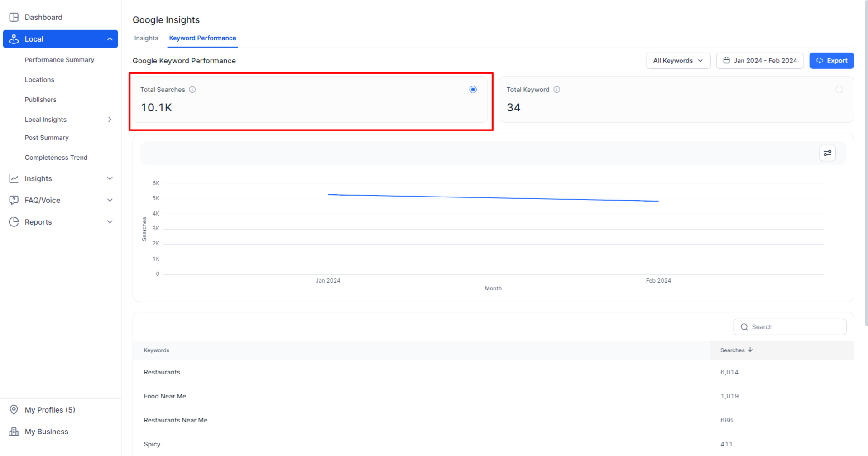The image size is (868, 456).
Task: Click the FAQ/Voice question bubble icon
Action: 14,200
